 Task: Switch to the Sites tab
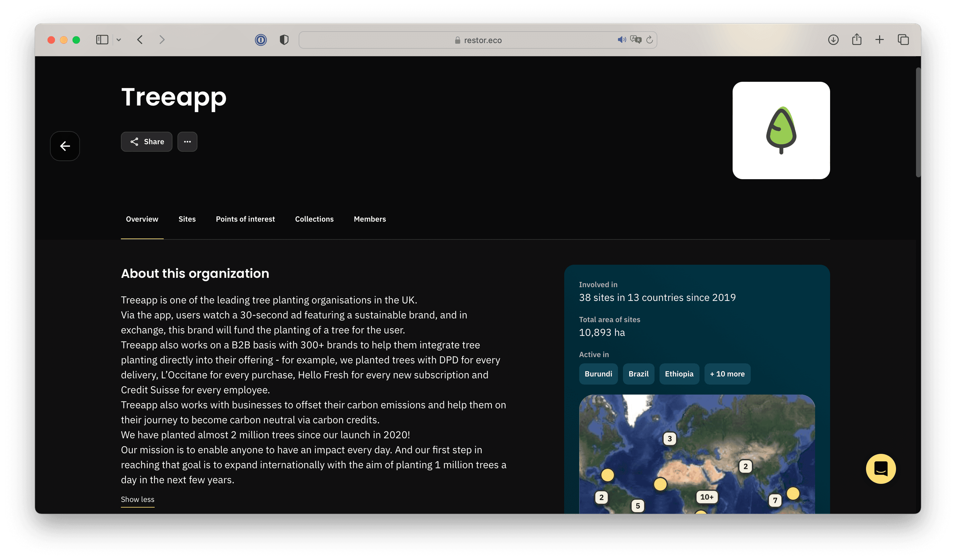pyautogui.click(x=187, y=219)
